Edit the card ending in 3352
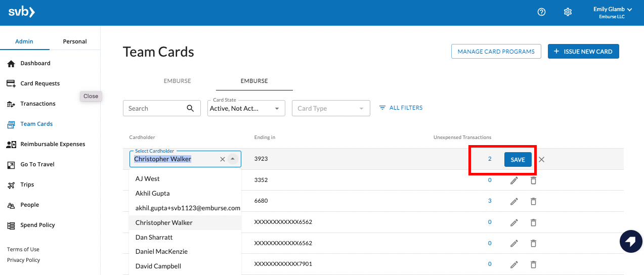Screen dimensions: 644x275 (x=514, y=180)
